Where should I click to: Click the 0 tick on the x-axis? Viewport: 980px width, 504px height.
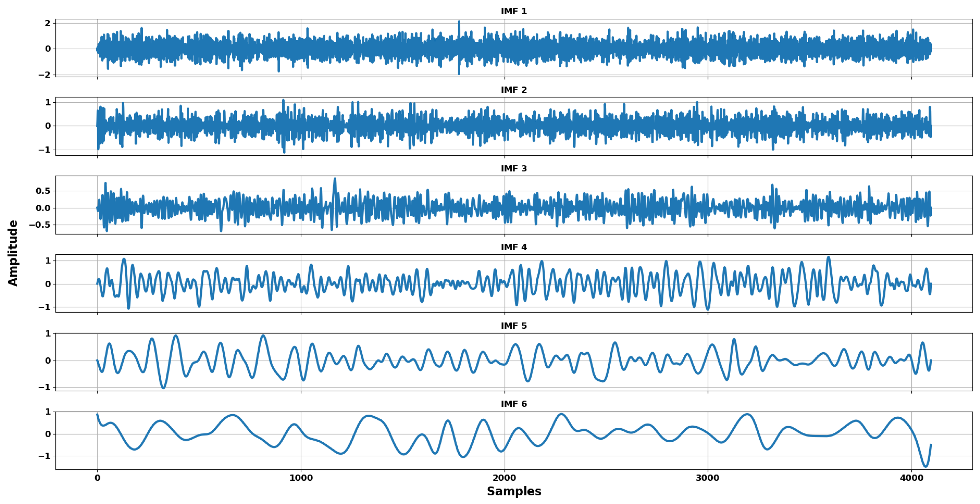[x=97, y=478]
